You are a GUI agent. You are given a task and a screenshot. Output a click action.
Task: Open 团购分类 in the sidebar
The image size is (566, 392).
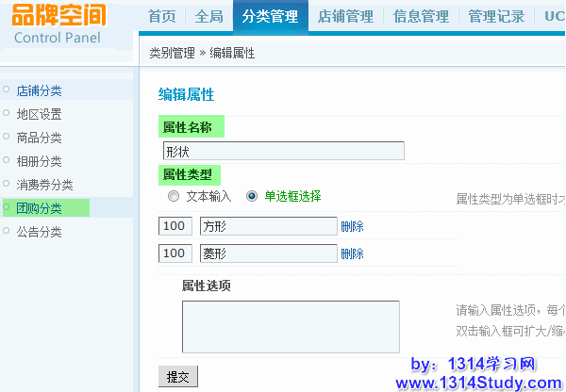39,208
